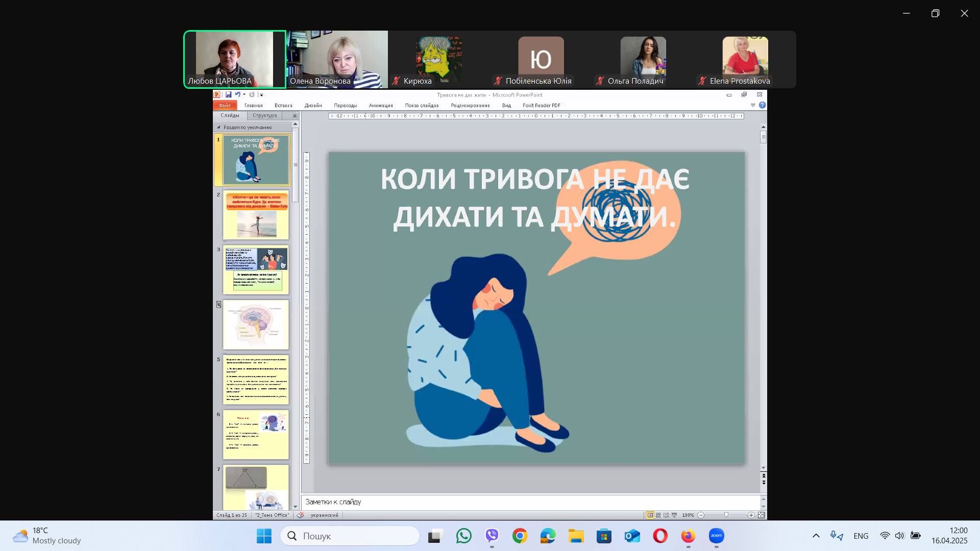980x551 pixels.
Task: Select slide 4 brain thumbnail
Action: point(256,324)
